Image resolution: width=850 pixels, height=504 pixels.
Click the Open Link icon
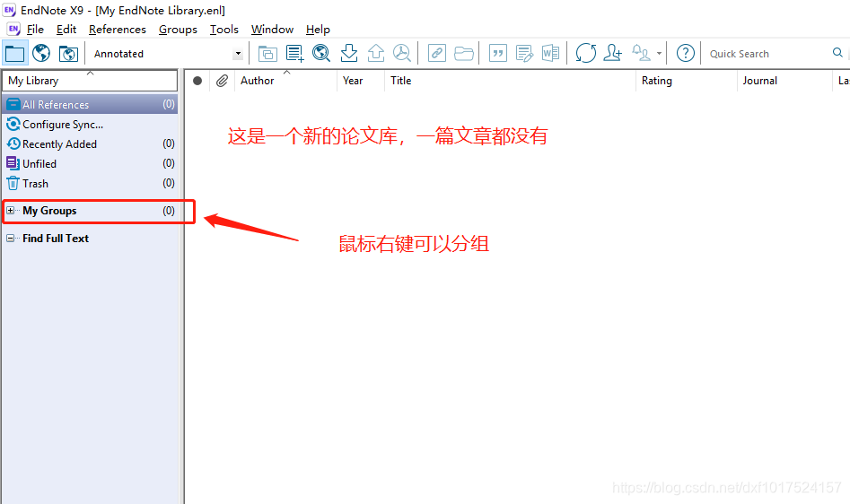[x=437, y=54]
